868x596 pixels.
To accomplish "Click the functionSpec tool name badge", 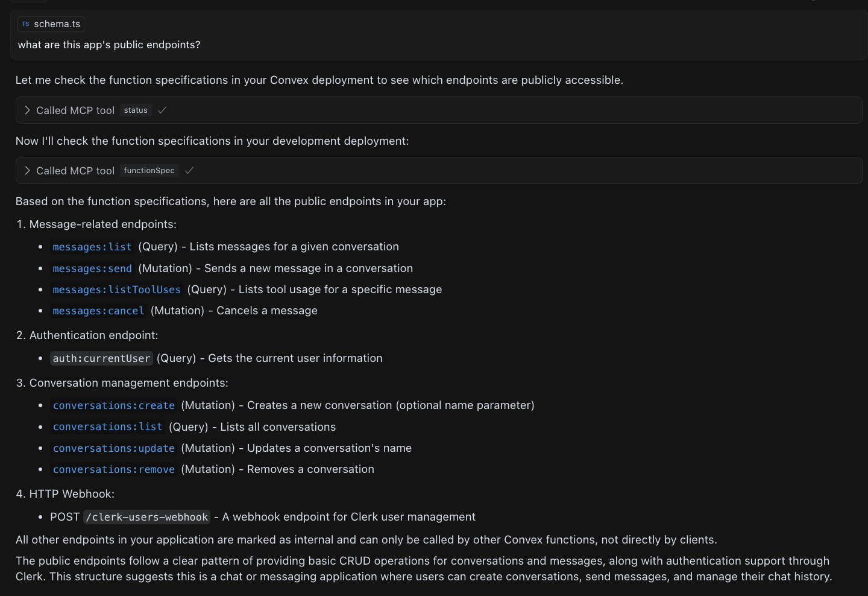I will 149,171.
